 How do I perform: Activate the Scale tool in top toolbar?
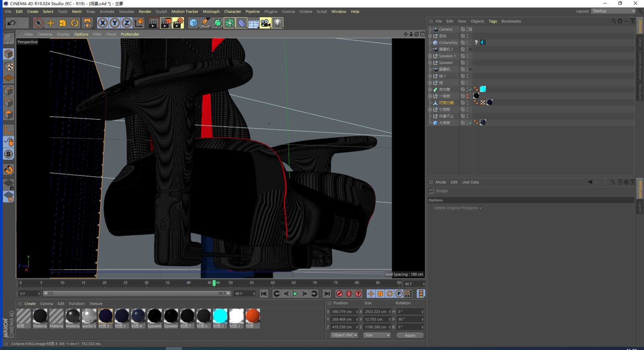tap(63, 23)
